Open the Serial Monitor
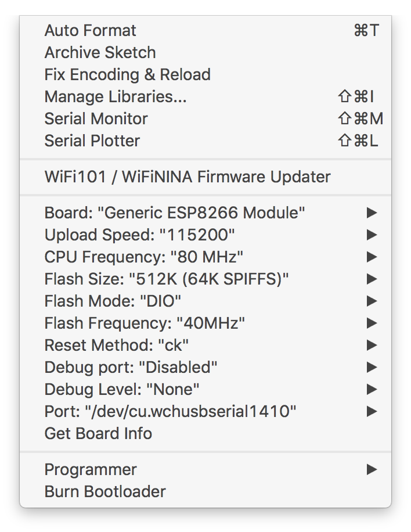Screen dimensions: 411x532 point(96,118)
